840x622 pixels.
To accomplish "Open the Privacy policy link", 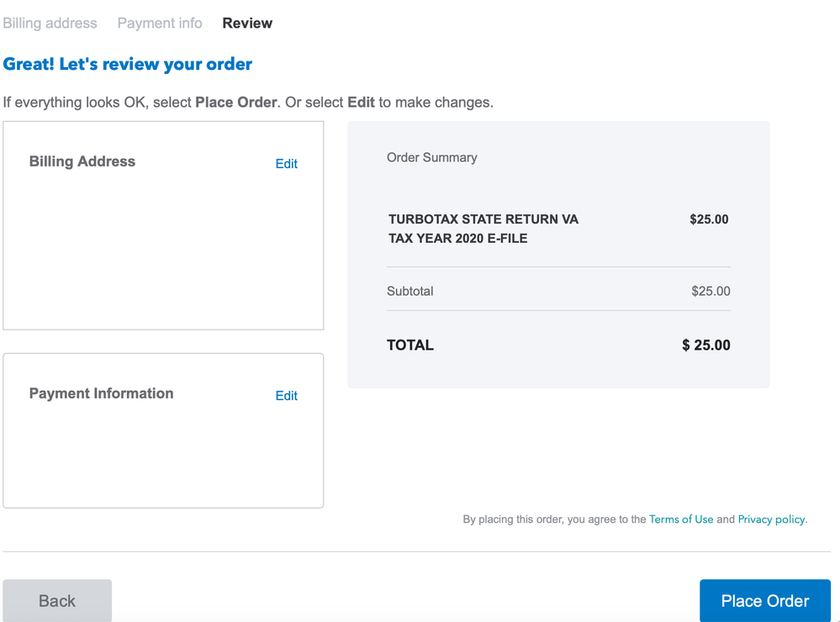I will click(771, 519).
